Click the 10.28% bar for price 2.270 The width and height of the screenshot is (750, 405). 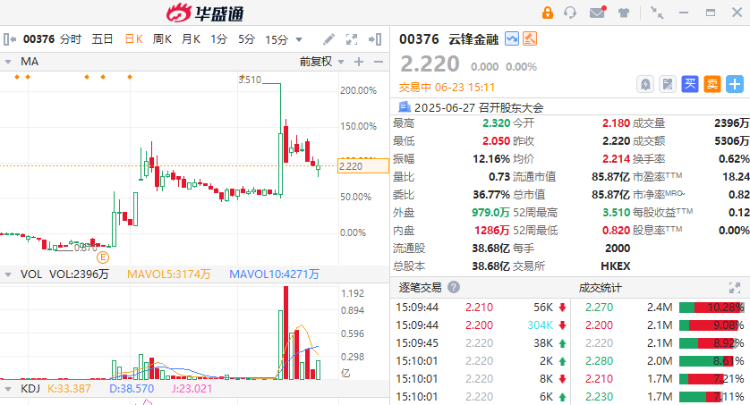click(x=711, y=307)
